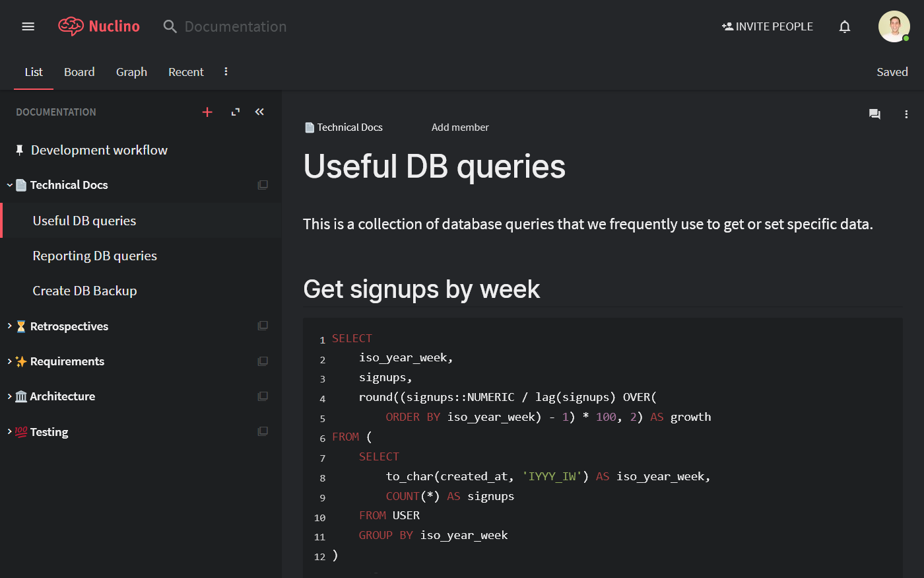Open the user profile avatar picture

pos(894,26)
